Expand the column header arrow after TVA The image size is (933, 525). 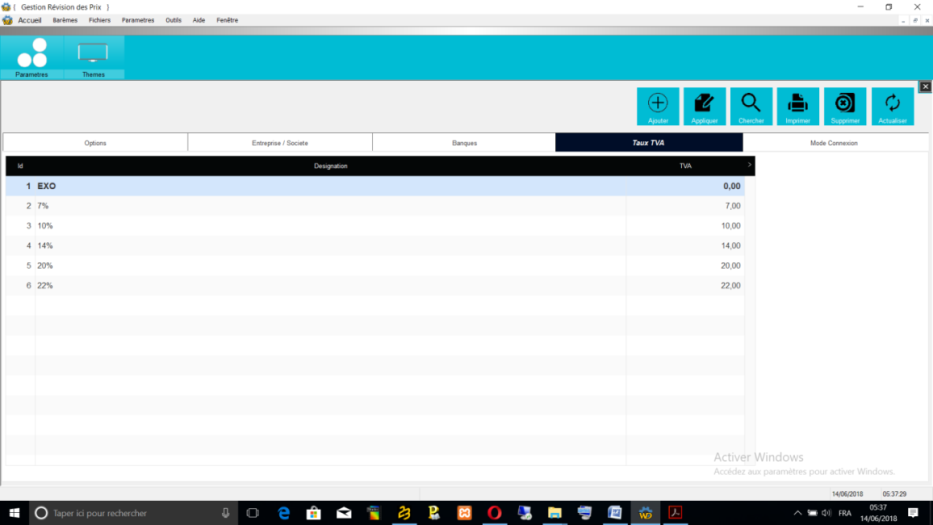(749, 165)
